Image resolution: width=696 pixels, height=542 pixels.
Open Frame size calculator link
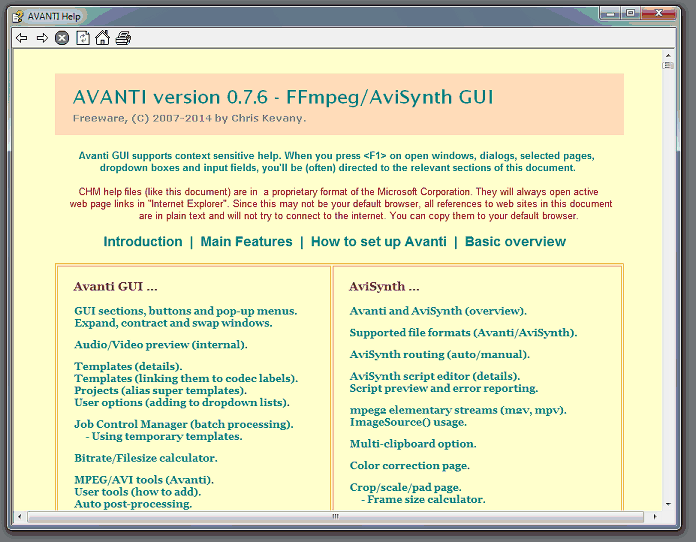[x=423, y=499]
